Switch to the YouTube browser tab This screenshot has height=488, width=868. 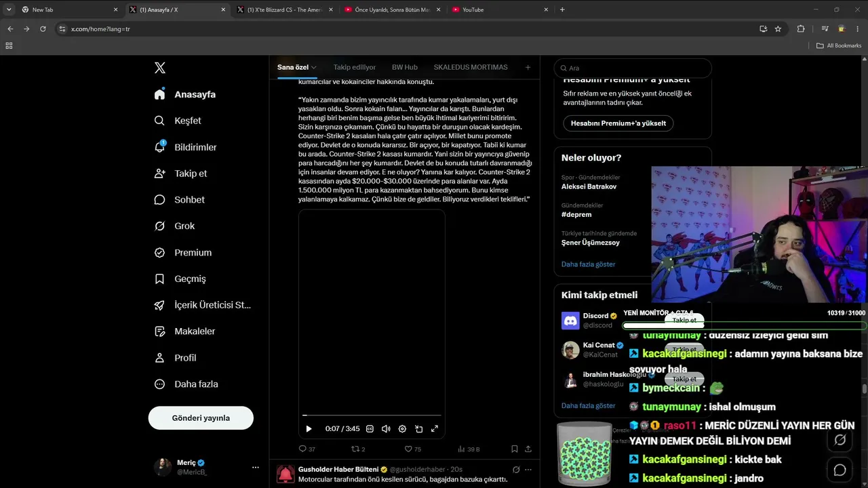pyautogui.click(x=500, y=9)
